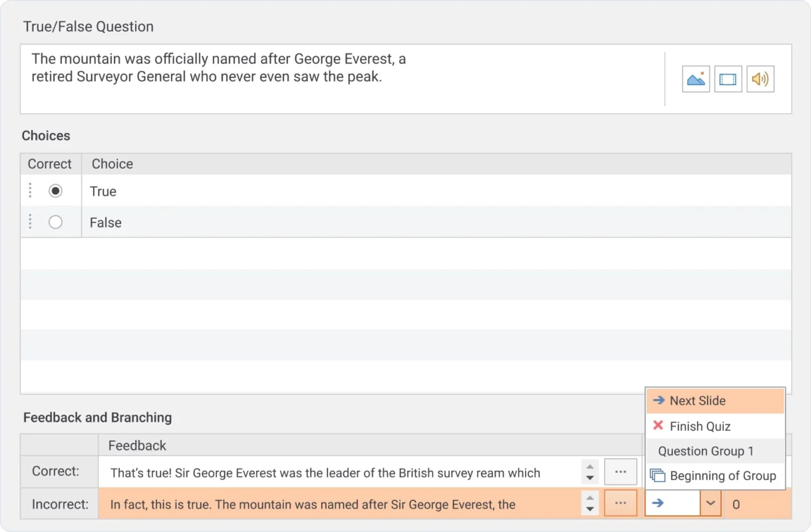Attach audio to the question
Image resolution: width=811 pixels, height=532 pixels.
coord(760,79)
